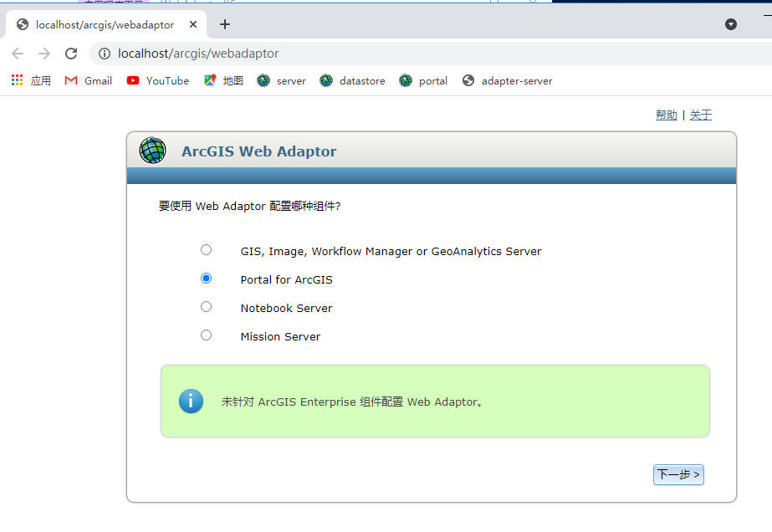Open the tab search dropdown arrow
The width and height of the screenshot is (772, 532).
pos(731,24)
